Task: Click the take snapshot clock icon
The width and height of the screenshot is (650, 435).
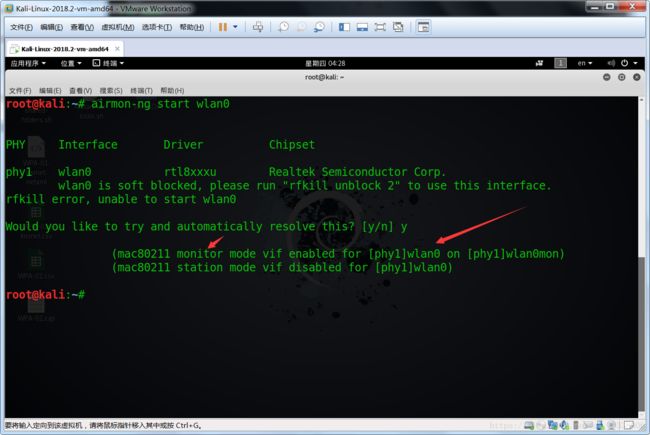Action: [x=284, y=27]
